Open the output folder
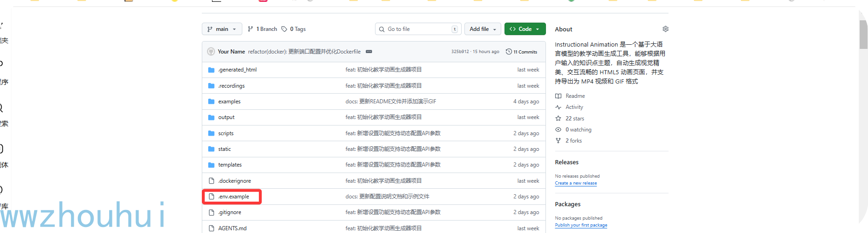 [x=226, y=117]
